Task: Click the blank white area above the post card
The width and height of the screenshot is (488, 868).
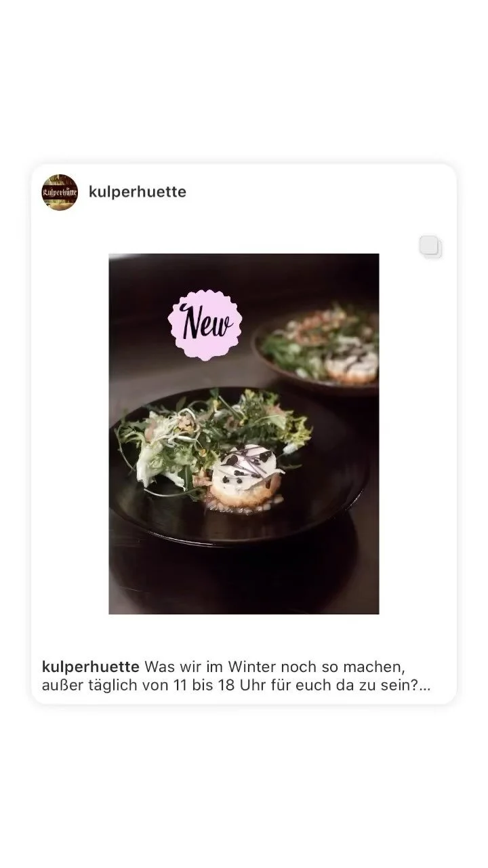Action: point(244,81)
